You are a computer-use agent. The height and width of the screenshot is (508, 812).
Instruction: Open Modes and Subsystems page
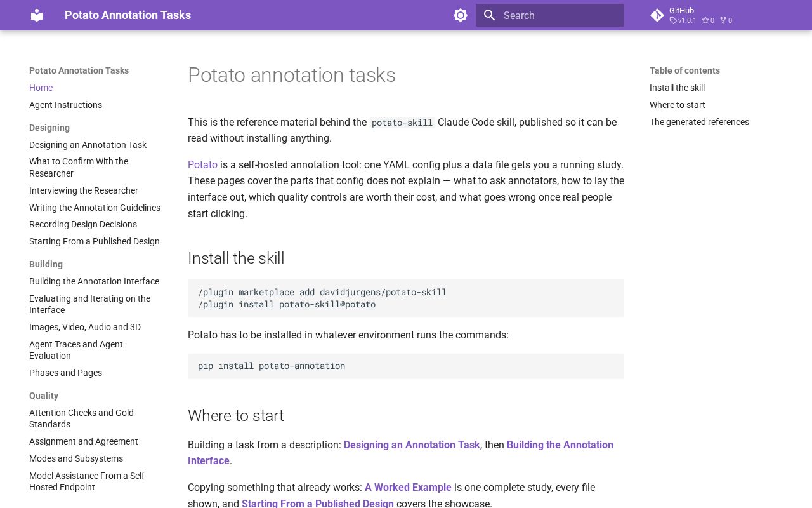[76, 458]
